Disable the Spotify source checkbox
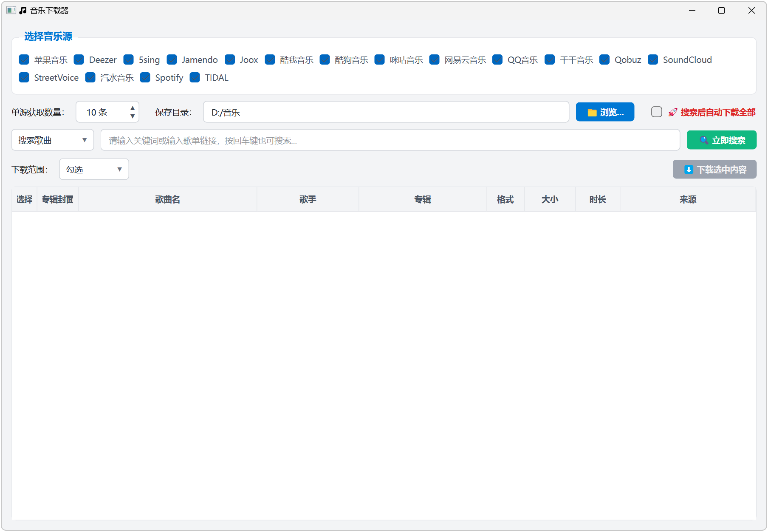 pyautogui.click(x=145, y=78)
